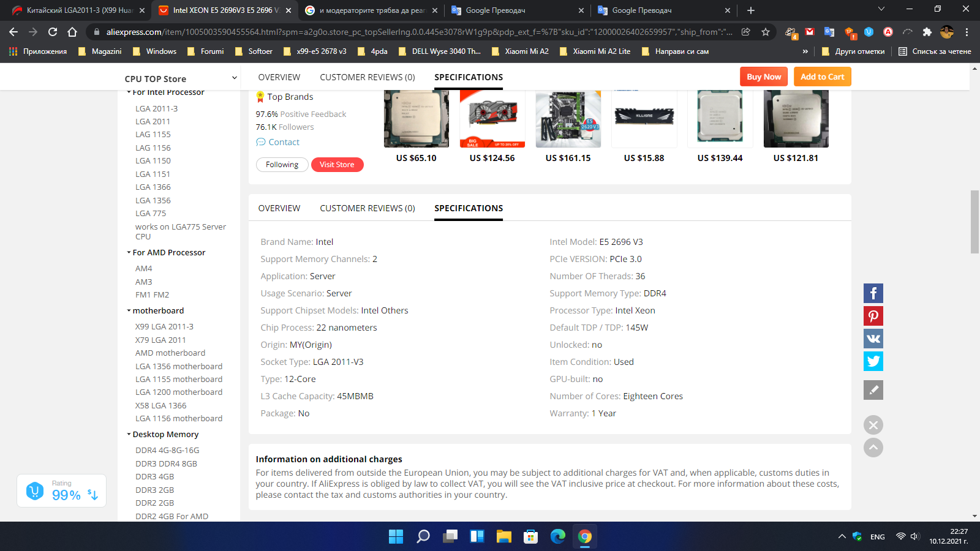Open the Други отметки bookmarks folder
Screen dimensions: 980x551
[x=853, y=51]
